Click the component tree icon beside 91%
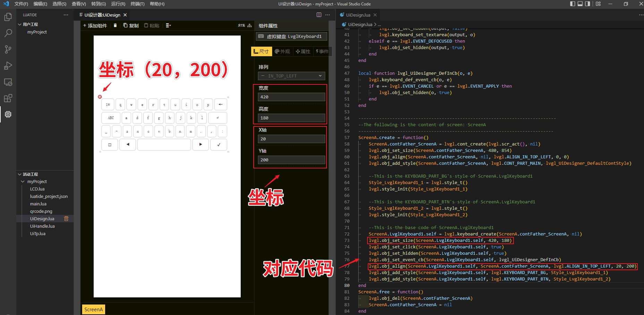 pyautogui.click(x=249, y=26)
